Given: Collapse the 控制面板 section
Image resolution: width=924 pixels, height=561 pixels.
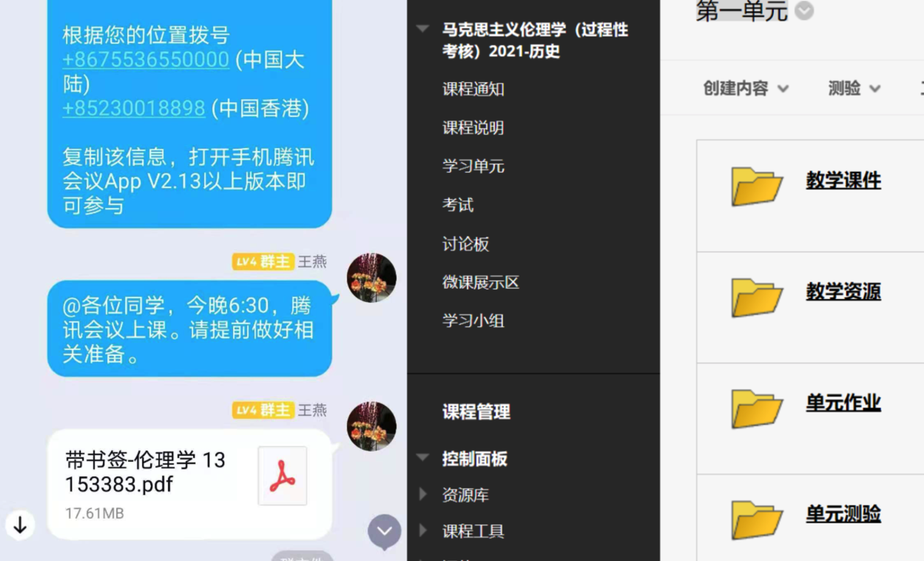Looking at the screenshot, I should point(423,458).
